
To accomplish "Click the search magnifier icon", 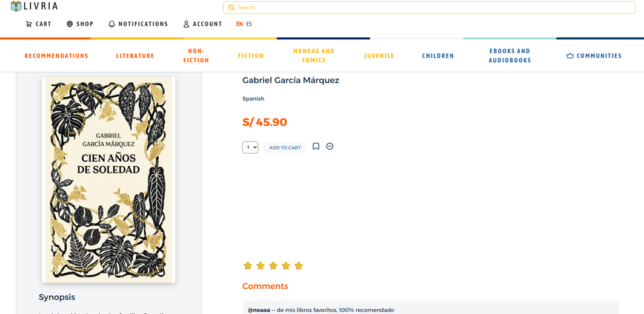I will (x=231, y=7).
